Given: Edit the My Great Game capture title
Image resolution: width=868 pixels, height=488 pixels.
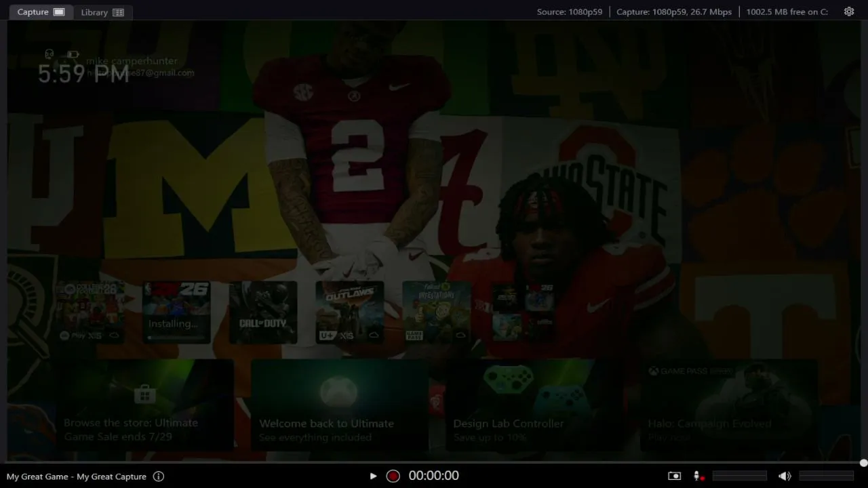Looking at the screenshot, I should pos(77,476).
